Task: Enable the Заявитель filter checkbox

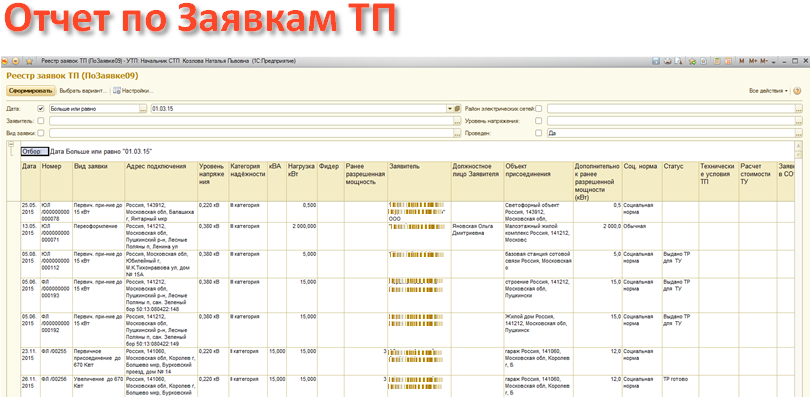Action: click(40, 120)
